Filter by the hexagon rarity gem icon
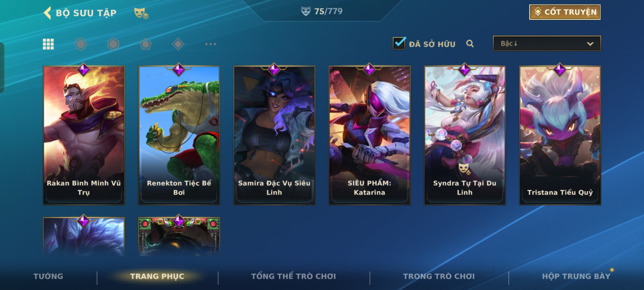 113,44
